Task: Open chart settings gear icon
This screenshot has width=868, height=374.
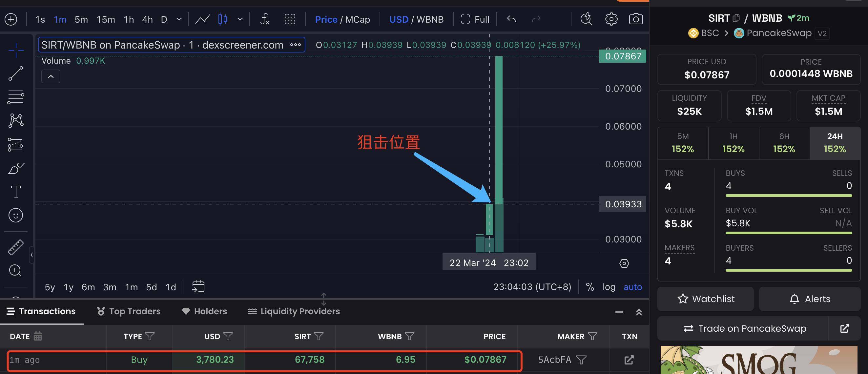Action: click(611, 19)
